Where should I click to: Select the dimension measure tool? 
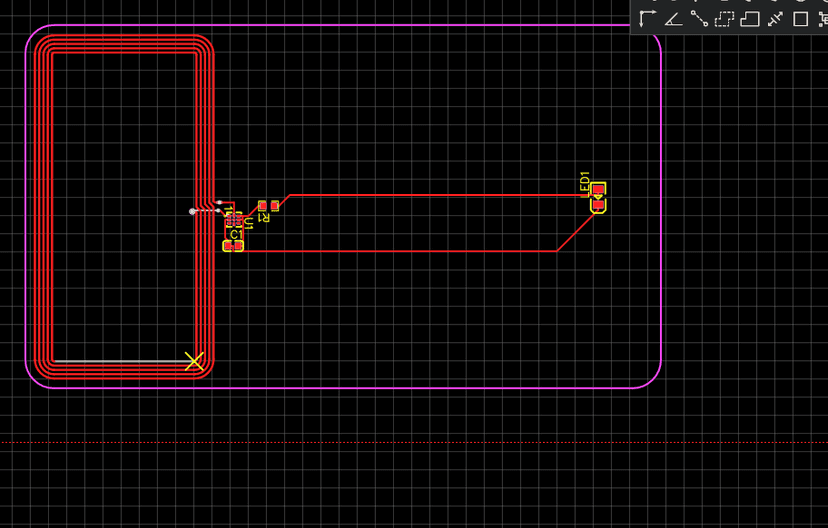[x=775, y=19]
